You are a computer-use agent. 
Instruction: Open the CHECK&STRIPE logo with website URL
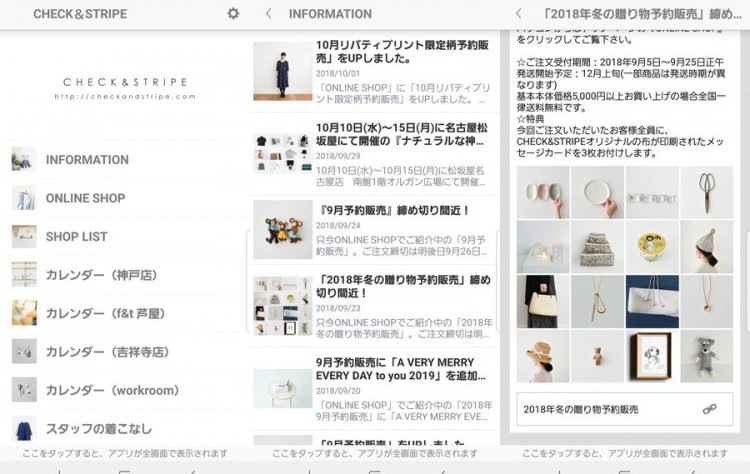[x=125, y=88]
